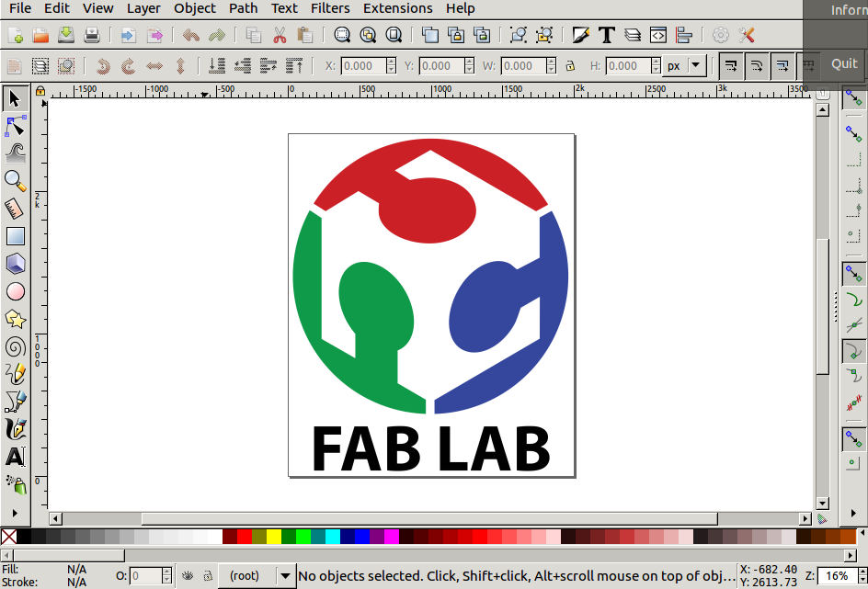
Task: Open the Text and Font dialog
Action: tap(607, 36)
